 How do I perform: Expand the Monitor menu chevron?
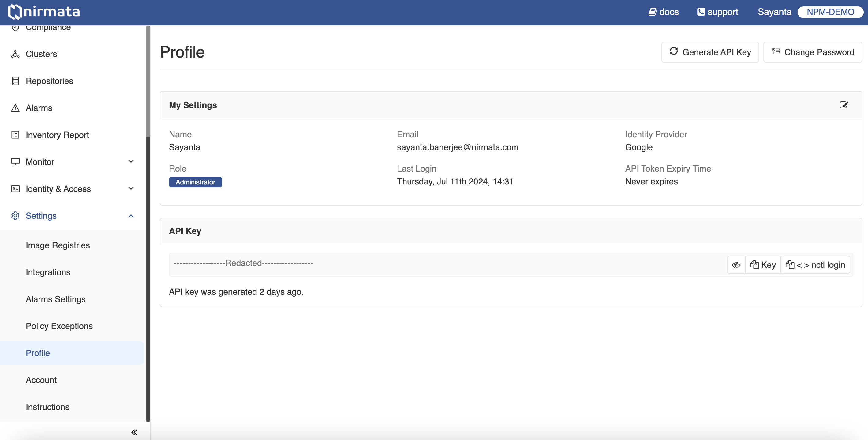131,161
